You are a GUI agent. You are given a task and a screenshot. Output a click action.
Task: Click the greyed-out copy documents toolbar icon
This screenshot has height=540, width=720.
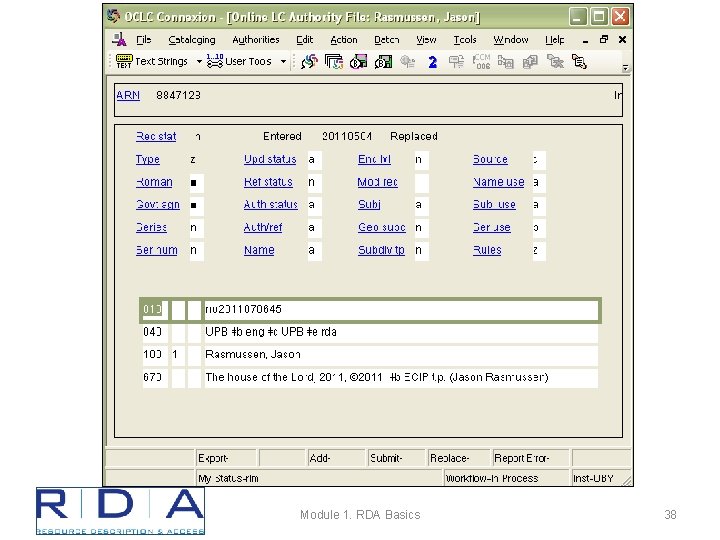pyautogui.click(x=530, y=62)
